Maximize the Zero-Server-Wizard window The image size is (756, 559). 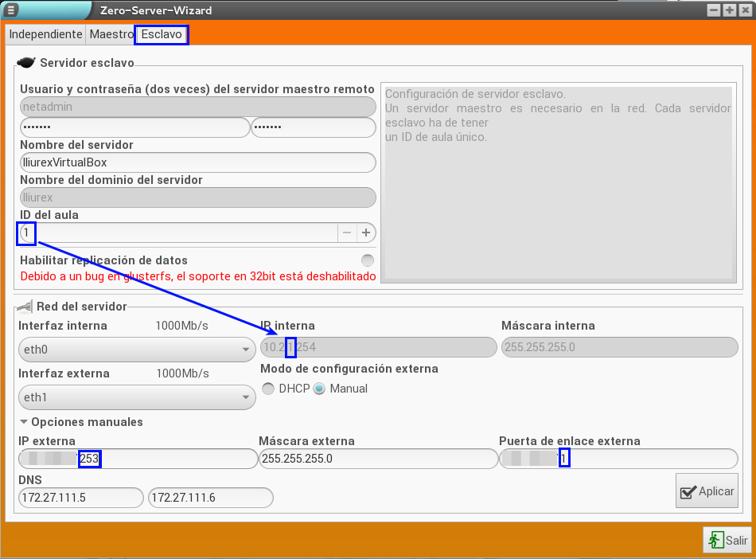[729, 10]
